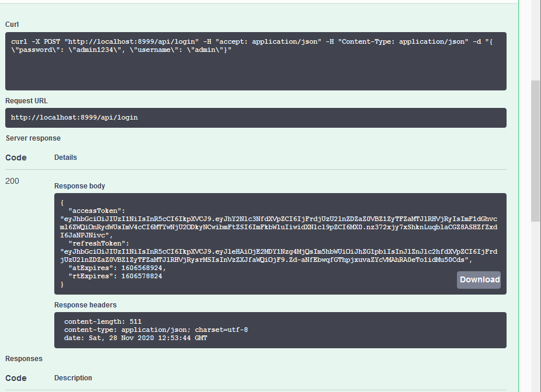Click the Curl section label
This screenshot has width=541, height=392.
[12, 24]
